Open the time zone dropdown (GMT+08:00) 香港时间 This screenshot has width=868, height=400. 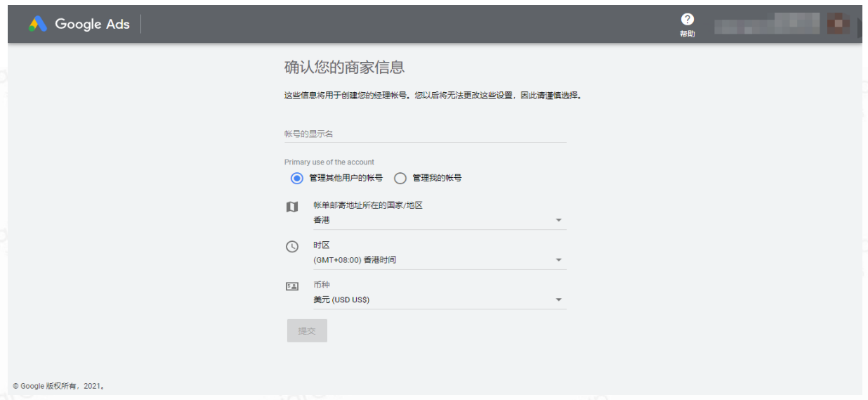[x=439, y=260]
